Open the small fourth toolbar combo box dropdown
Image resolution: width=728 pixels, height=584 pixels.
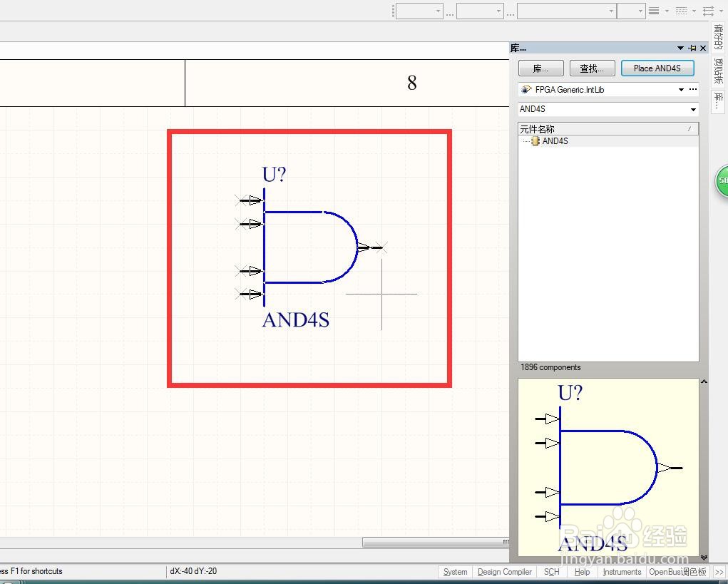(641, 11)
